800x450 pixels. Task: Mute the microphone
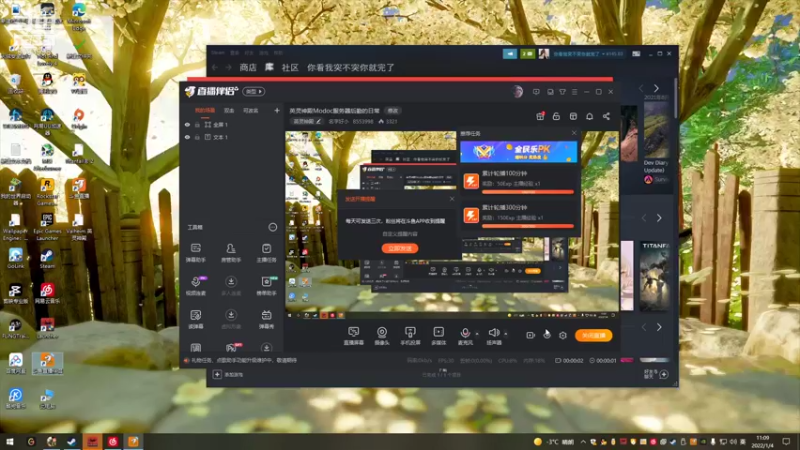click(465, 336)
